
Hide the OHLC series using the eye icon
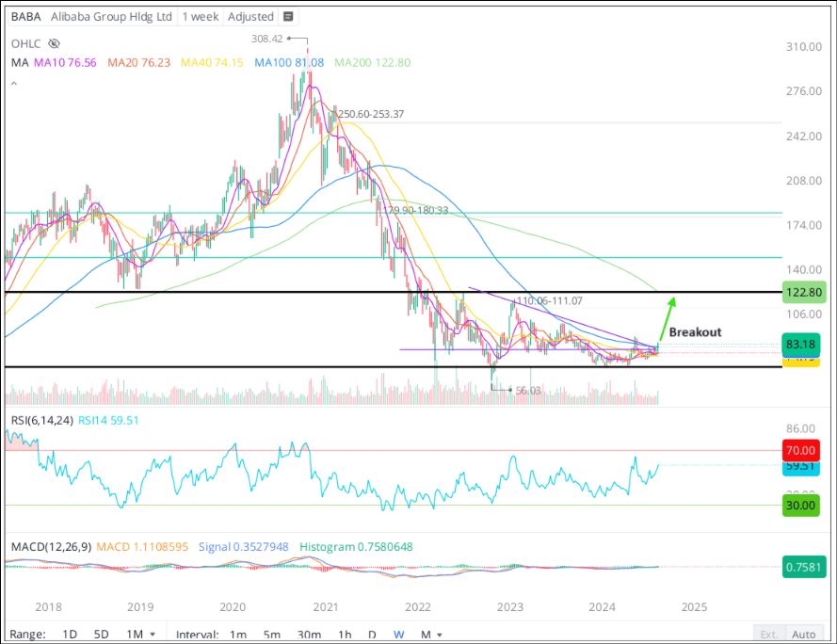(x=54, y=43)
